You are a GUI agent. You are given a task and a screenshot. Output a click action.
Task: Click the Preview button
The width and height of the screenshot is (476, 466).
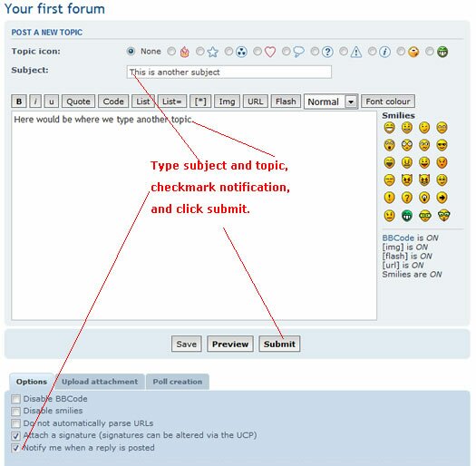tap(230, 344)
